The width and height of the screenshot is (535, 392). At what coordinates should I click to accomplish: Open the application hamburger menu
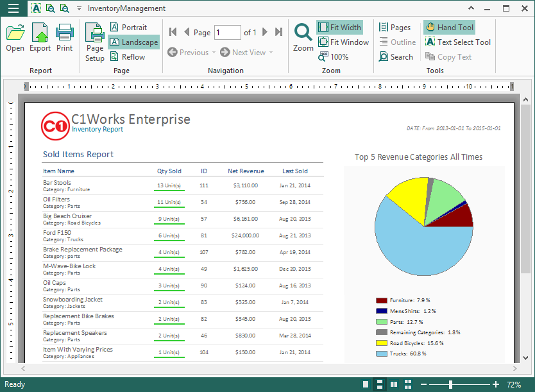pyautogui.click(x=13, y=8)
